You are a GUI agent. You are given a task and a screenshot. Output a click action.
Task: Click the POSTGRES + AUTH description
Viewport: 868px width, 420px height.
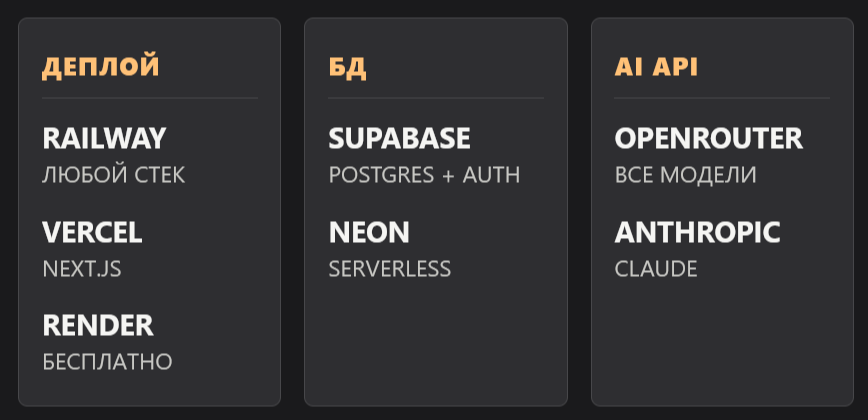(424, 175)
